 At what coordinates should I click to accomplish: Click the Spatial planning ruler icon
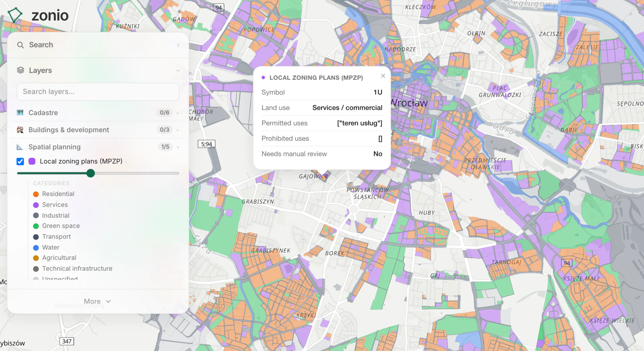click(20, 147)
